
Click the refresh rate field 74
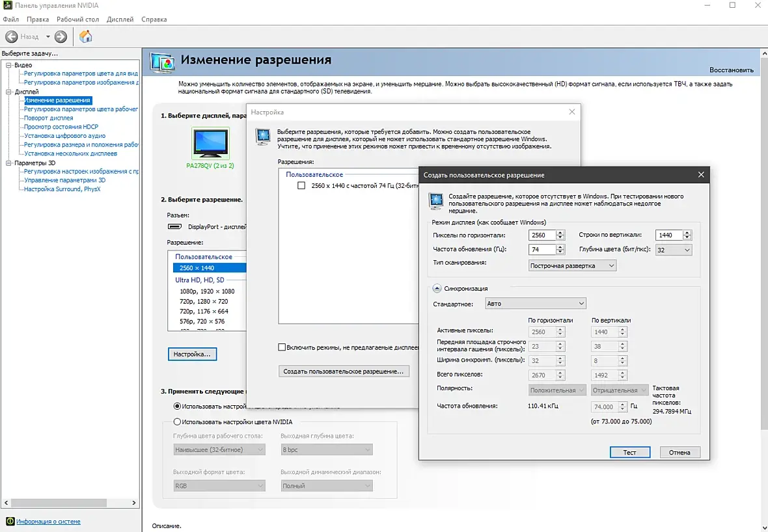(x=542, y=250)
